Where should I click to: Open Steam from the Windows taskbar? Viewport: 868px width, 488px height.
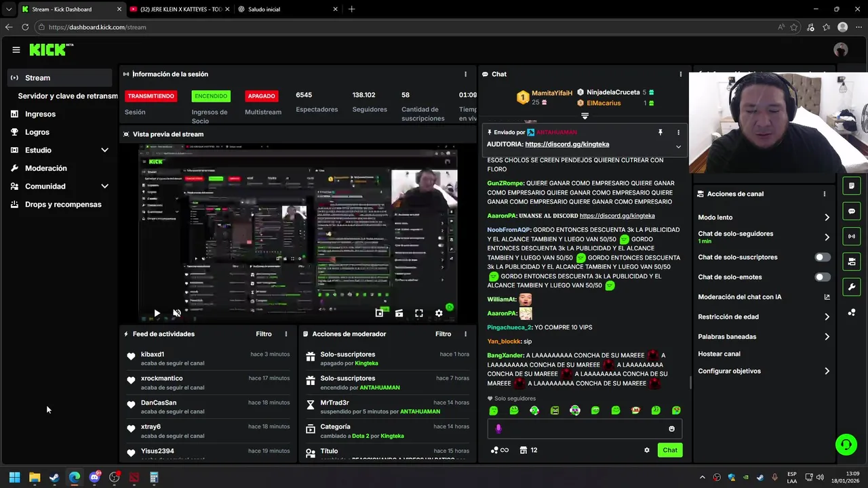[x=54, y=477]
